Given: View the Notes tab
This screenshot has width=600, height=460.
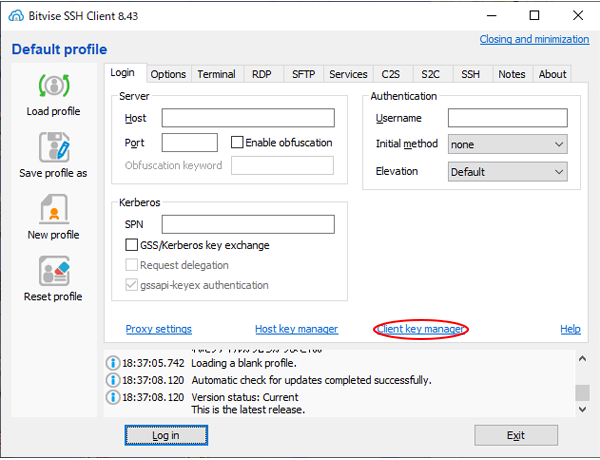Looking at the screenshot, I should 512,74.
